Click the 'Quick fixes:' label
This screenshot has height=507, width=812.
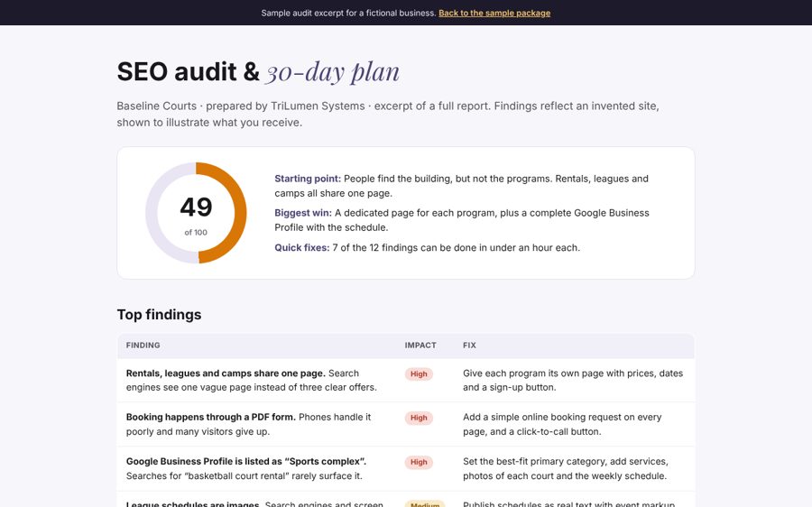(x=302, y=247)
